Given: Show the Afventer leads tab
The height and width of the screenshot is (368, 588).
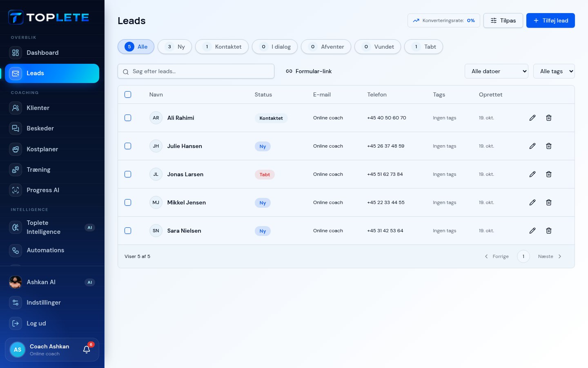Looking at the screenshot, I should click(326, 47).
